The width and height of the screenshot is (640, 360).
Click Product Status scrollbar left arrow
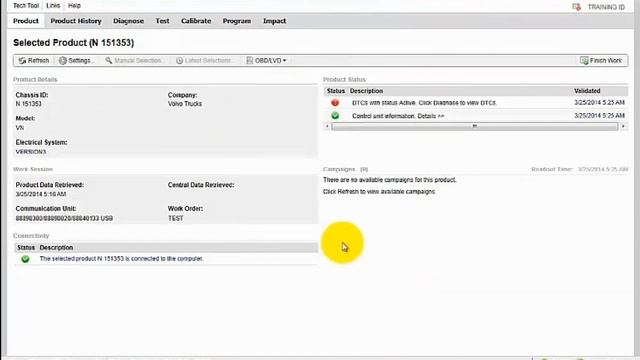(x=327, y=127)
